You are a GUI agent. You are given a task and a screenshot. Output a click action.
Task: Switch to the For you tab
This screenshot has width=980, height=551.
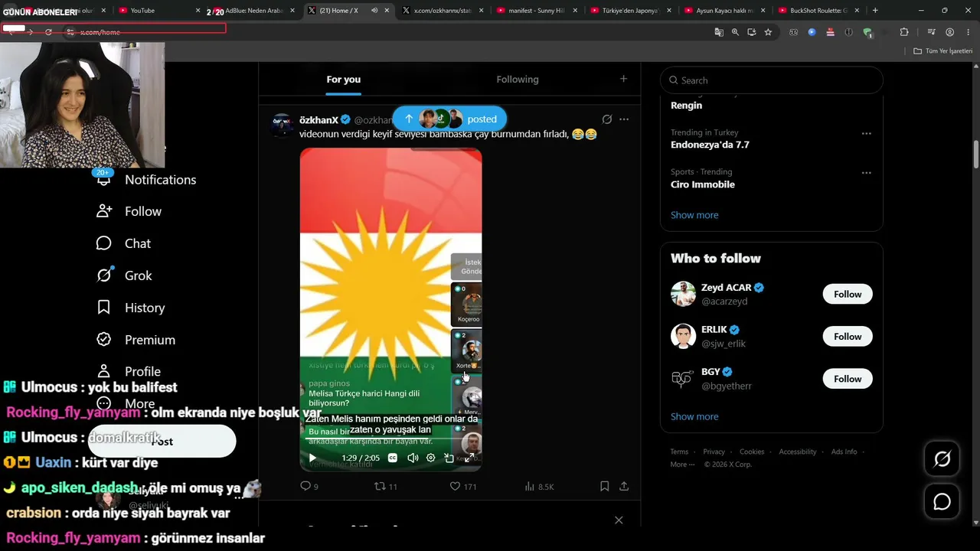(343, 80)
